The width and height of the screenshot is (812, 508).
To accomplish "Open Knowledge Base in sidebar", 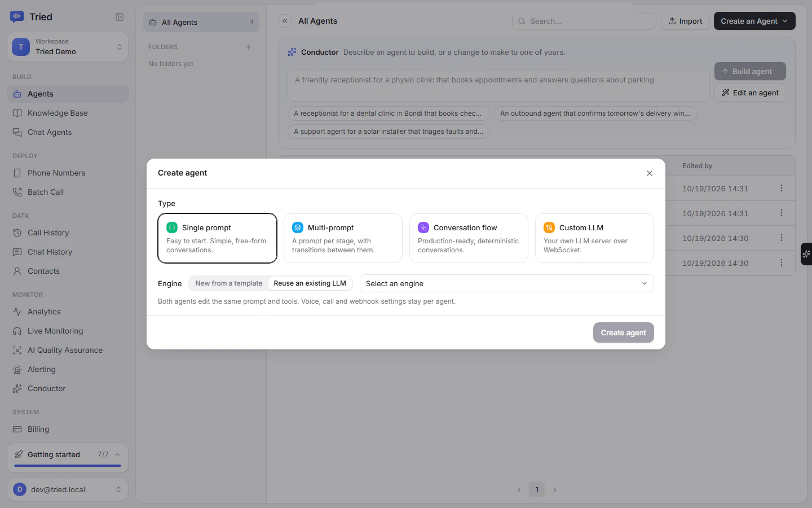I will pyautogui.click(x=68, y=113).
